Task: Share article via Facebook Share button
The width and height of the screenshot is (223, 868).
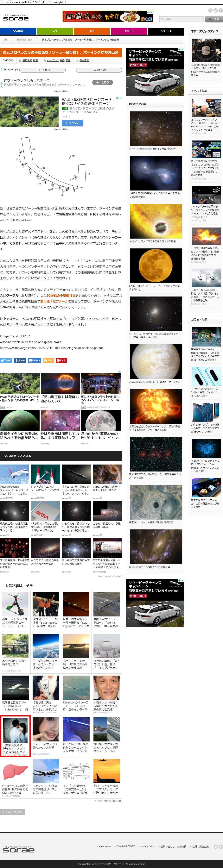Action: pyautogui.click(x=20, y=360)
